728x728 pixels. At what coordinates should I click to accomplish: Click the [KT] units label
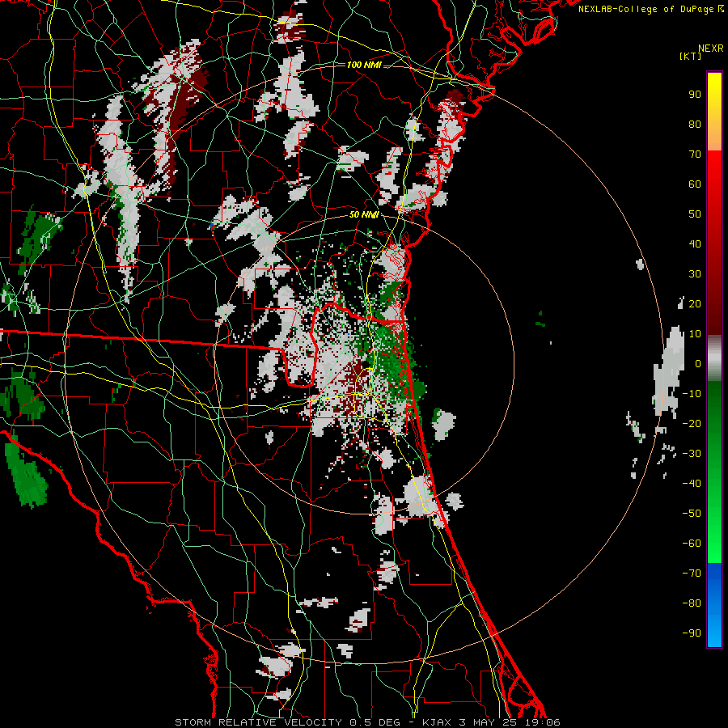(x=690, y=56)
